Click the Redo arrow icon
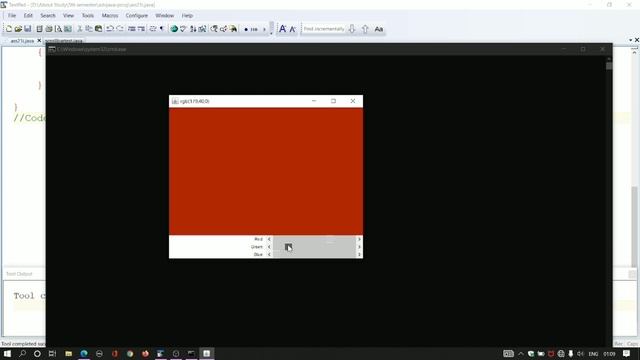Viewport: 640px width, 360px height. pyautogui.click(x=120, y=29)
